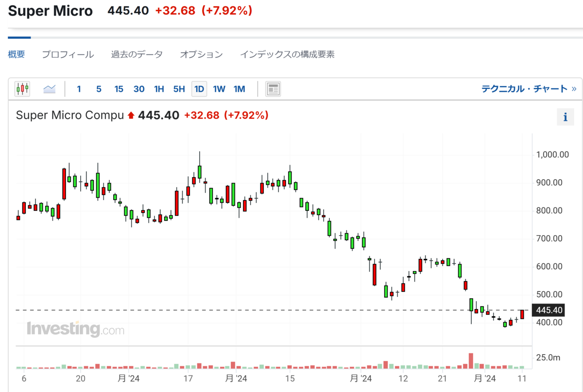
Task: Click the date label 20 on the time axis
Action: (81, 378)
